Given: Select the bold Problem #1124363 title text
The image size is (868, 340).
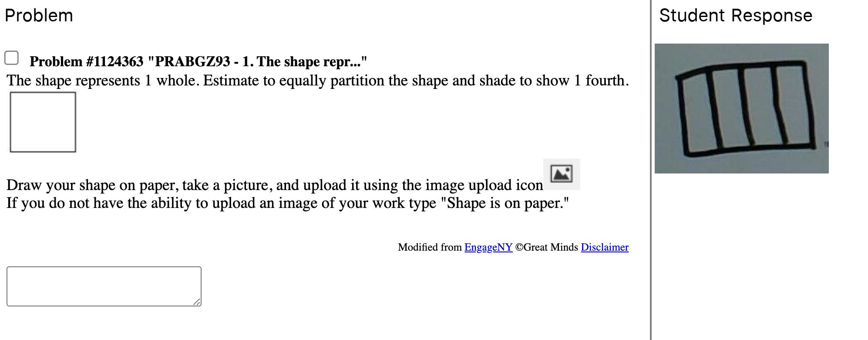Looking at the screenshot, I should pos(198,61).
